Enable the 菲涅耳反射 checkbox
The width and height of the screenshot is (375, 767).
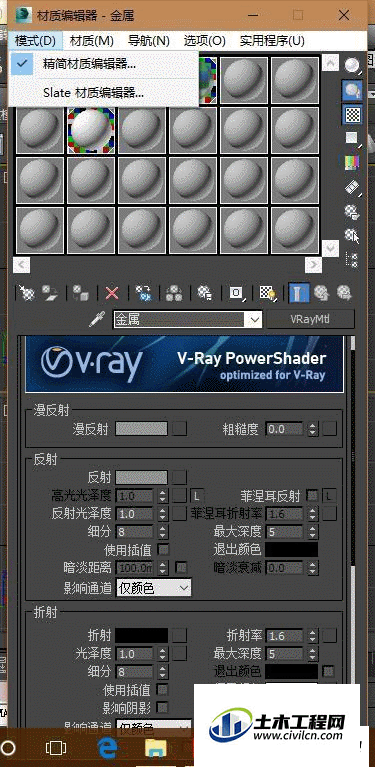coord(311,496)
